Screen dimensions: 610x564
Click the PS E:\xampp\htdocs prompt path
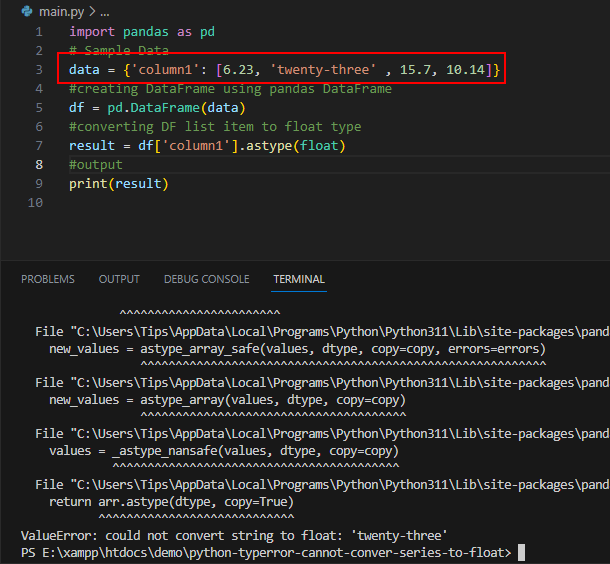266,553
